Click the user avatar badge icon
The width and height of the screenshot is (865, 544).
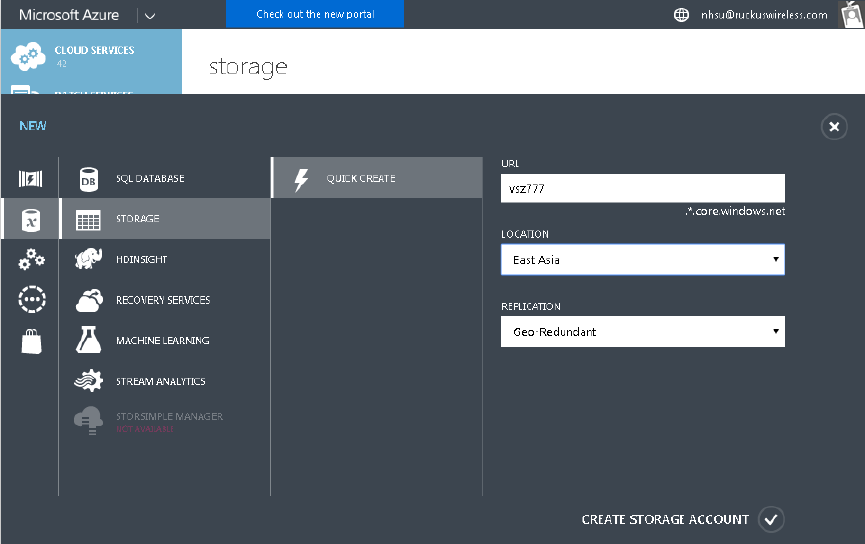(x=851, y=14)
